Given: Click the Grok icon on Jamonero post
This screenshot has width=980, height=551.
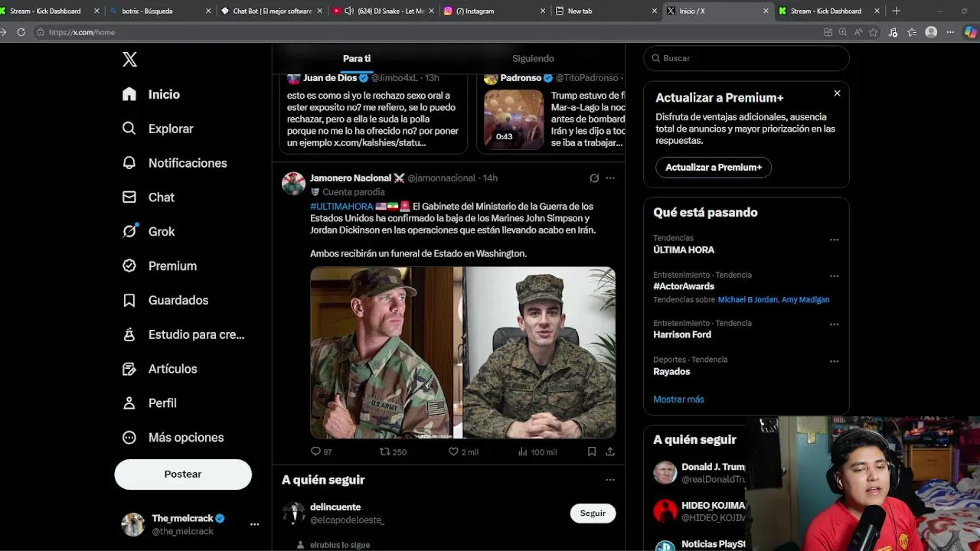Looking at the screenshot, I should 594,178.
